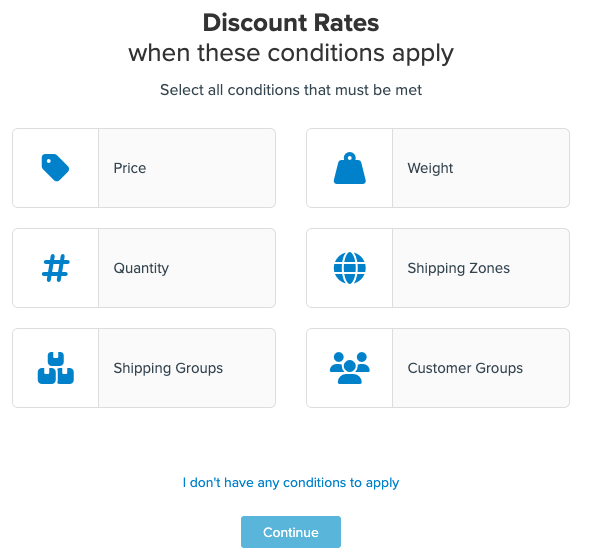Click the globe shipping zones icon
Image resolution: width=606 pixels, height=558 pixels.
[349, 268]
